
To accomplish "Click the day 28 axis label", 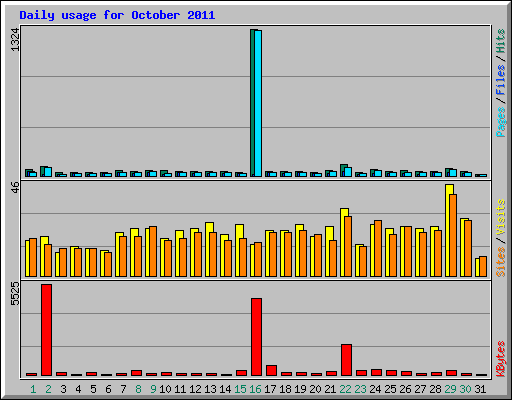I will tap(435, 389).
